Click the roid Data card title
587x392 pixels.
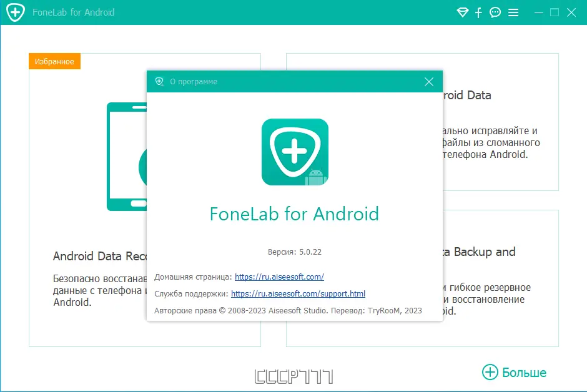coord(467,96)
